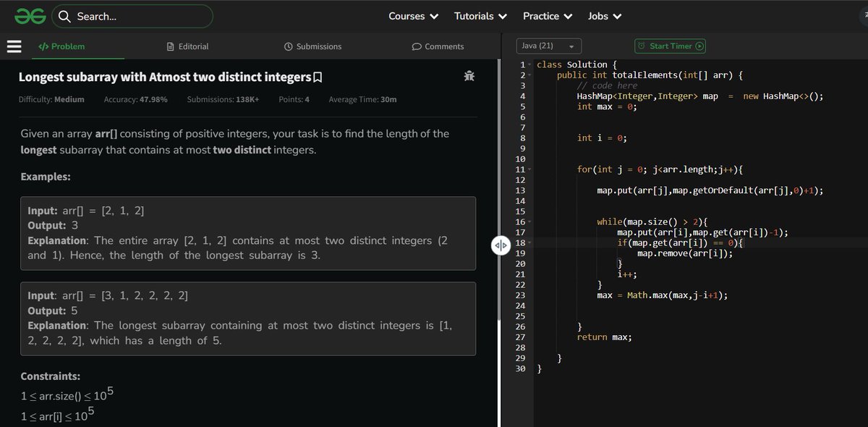
Task: Collapse the for loop at line 11
Action: point(530,169)
